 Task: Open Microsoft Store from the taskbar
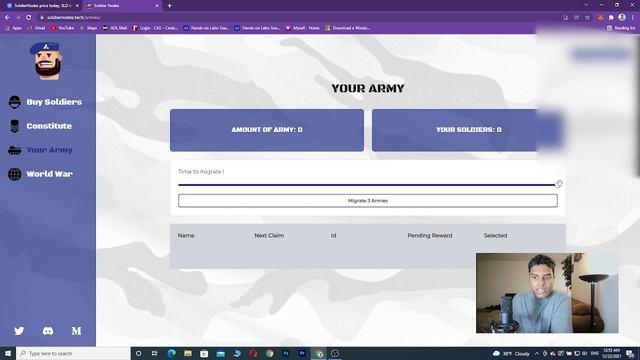(x=204, y=353)
